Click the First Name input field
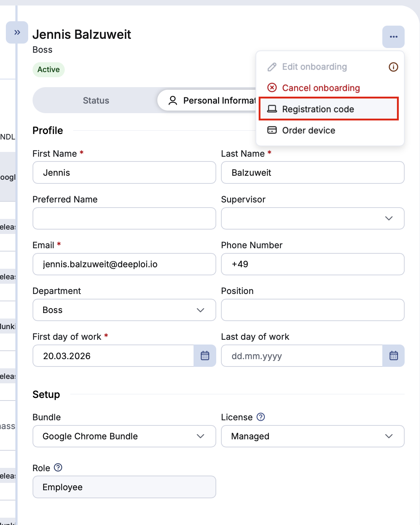Screen dimensions: 420x525 coord(124,172)
